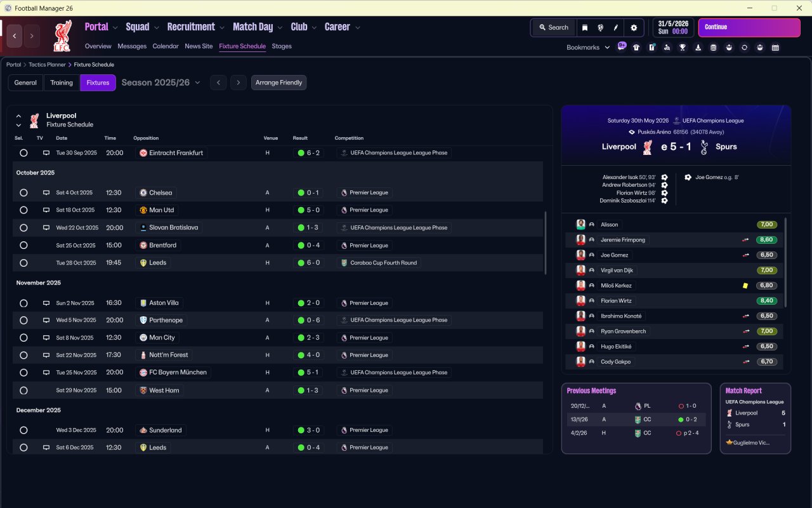Select the Chelsea fixture radio button
This screenshot has height=508, width=812.
tap(23, 192)
